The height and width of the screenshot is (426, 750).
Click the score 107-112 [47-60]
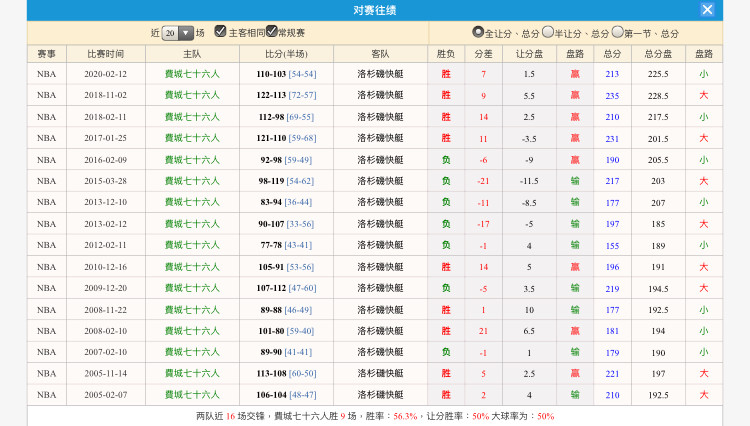(x=286, y=288)
